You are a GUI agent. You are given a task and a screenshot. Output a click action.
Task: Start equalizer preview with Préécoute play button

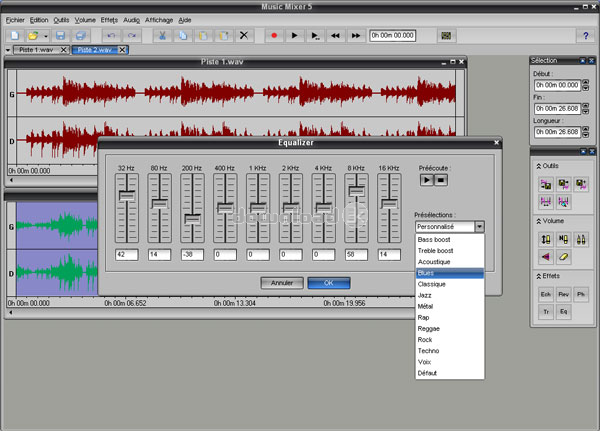pos(426,181)
